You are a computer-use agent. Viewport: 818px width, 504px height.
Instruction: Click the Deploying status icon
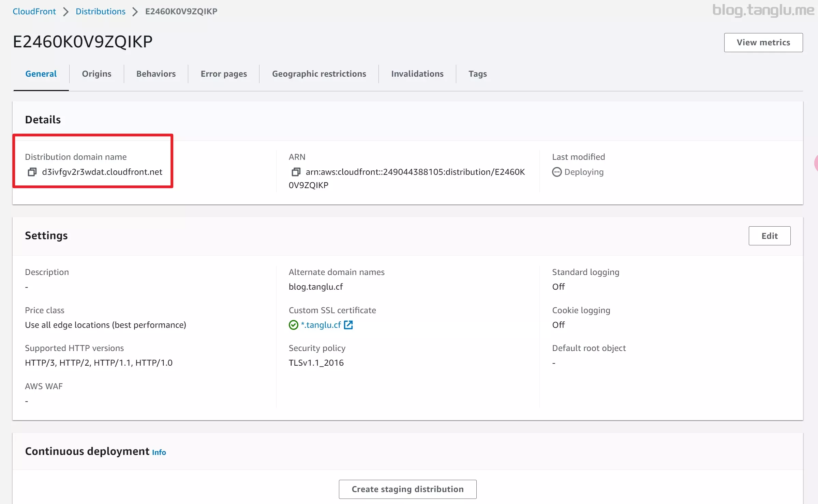click(x=556, y=172)
